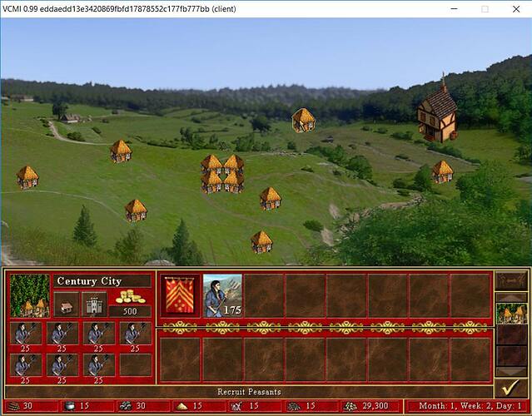Select the peasant stack of 175
This screenshot has height=416, width=532.
[x=222, y=295]
